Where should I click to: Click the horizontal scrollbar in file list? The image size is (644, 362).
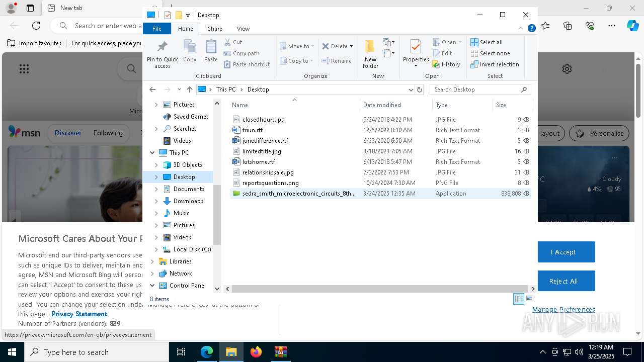pyautogui.click(x=380, y=289)
